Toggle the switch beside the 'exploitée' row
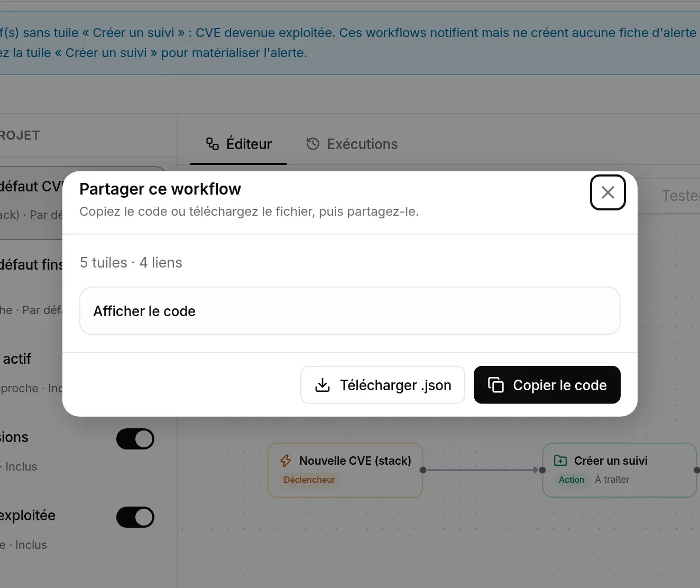700x588 pixels. 135,517
